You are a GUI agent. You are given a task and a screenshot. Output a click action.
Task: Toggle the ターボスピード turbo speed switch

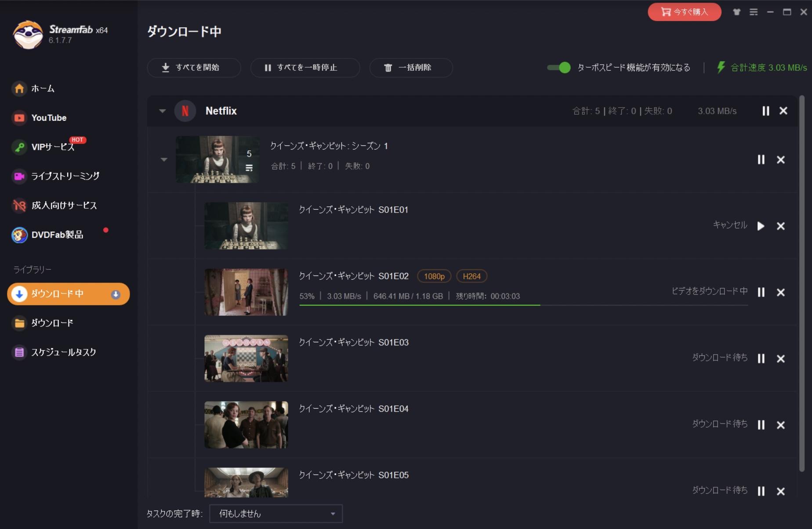(x=558, y=67)
